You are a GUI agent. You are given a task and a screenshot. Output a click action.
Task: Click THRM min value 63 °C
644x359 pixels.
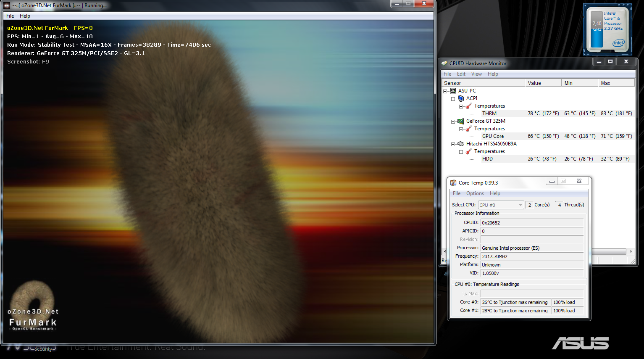pyautogui.click(x=580, y=114)
